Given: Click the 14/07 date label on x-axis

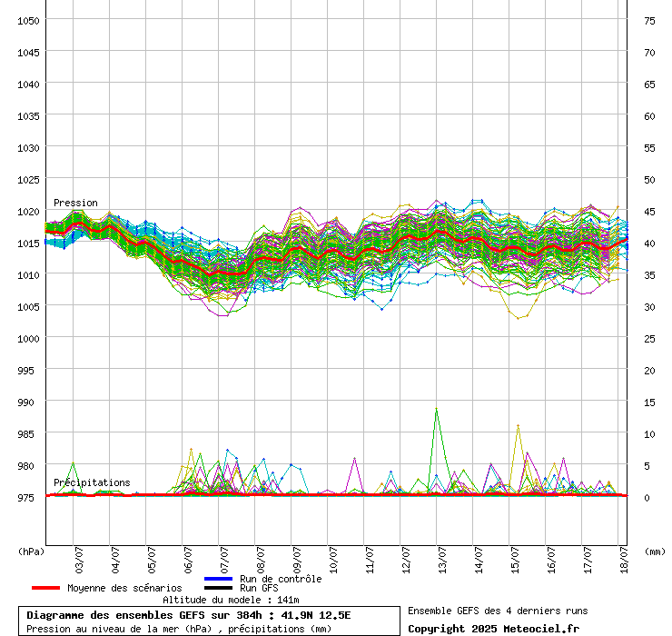Looking at the screenshot, I should tap(479, 560).
